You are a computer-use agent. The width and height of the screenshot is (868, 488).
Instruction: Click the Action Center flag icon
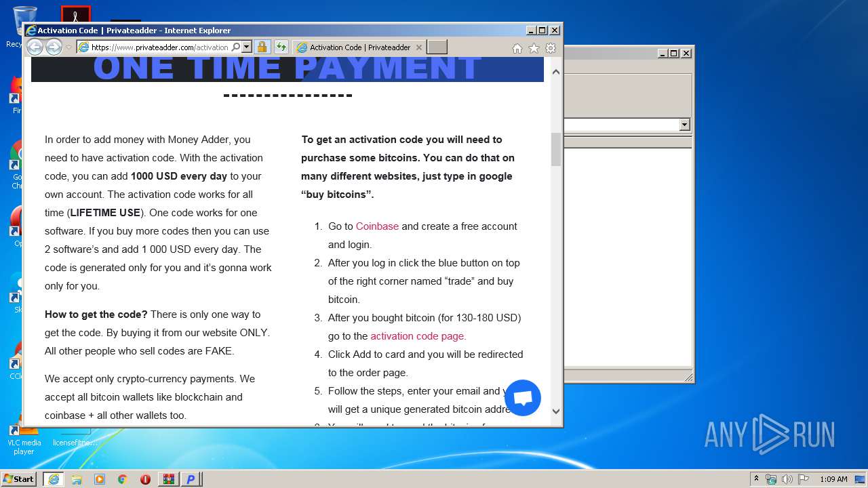tap(804, 479)
